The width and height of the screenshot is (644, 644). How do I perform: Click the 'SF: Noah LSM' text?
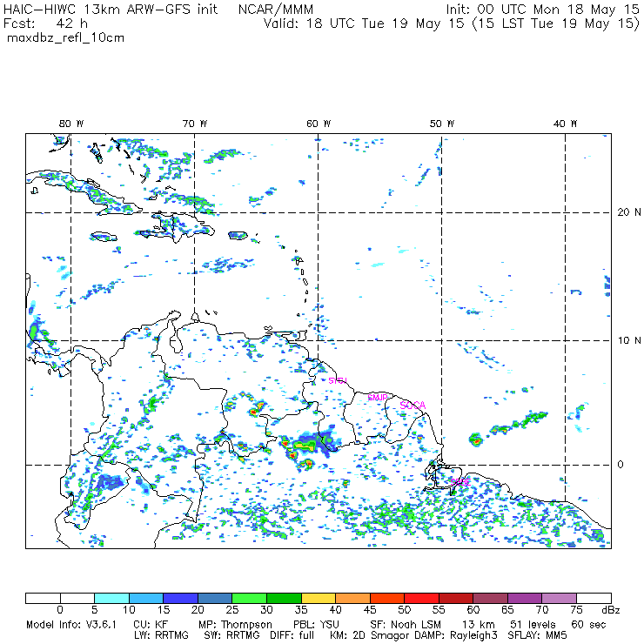point(406,625)
